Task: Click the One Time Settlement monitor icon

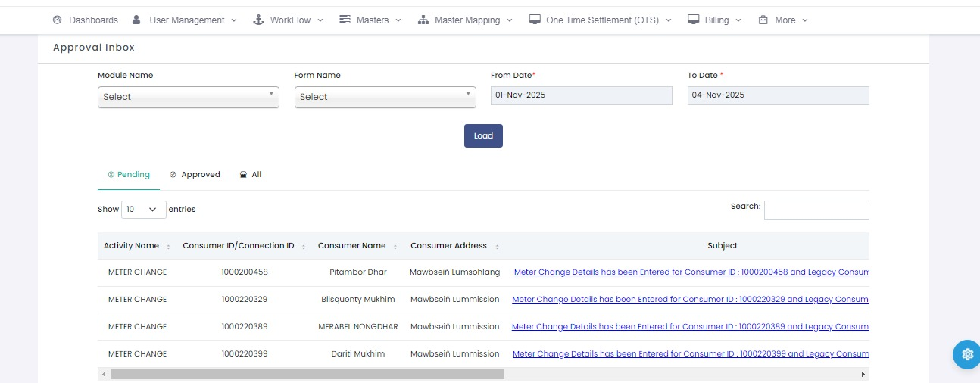Action: tap(535, 20)
